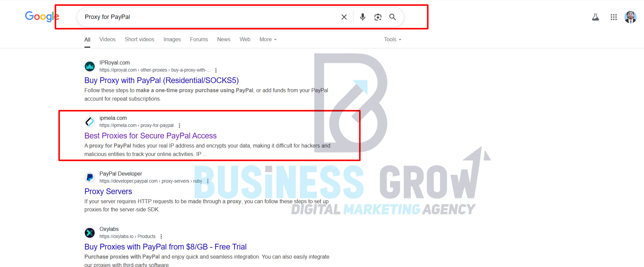Expand the More filters dropdown
Screen dimensions: 644x267
pyautogui.click(x=268, y=39)
